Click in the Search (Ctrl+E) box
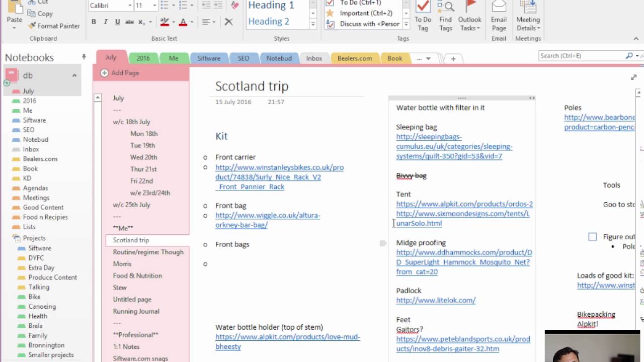This screenshot has height=362, width=644. (581, 56)
